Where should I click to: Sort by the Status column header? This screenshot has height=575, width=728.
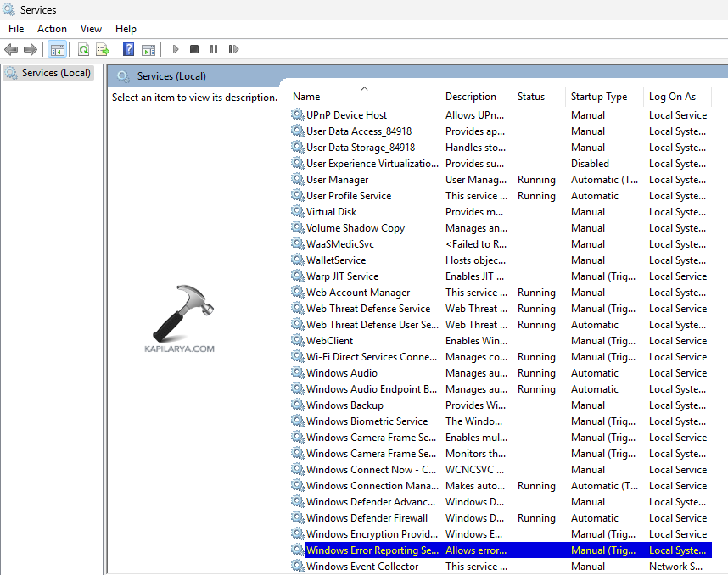[531, 97]
